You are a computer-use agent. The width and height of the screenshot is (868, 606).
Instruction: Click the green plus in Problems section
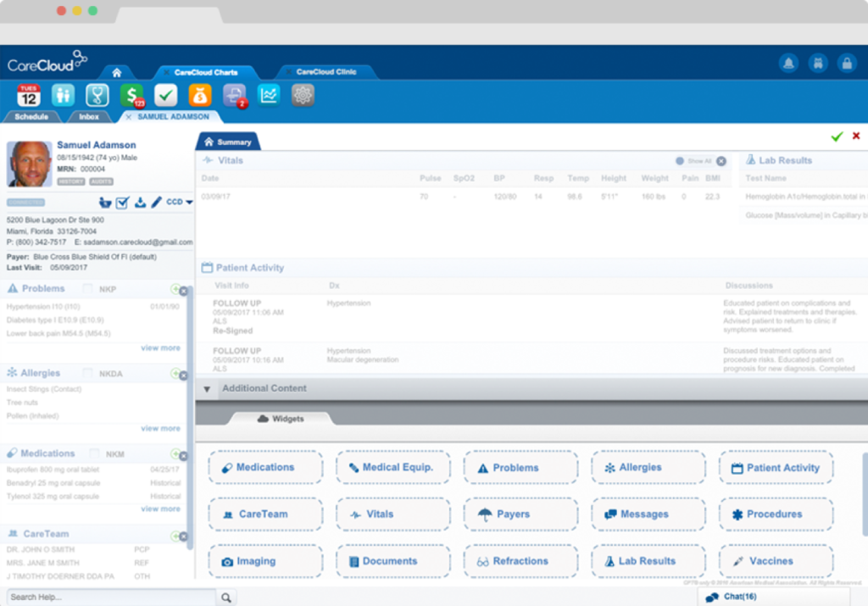tap(175, 289)
